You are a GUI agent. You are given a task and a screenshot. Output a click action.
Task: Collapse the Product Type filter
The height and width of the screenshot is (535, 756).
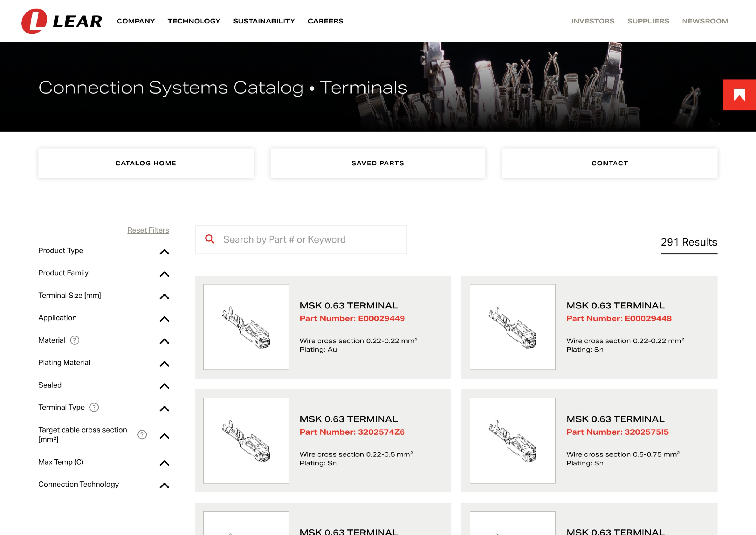(164, 252)
